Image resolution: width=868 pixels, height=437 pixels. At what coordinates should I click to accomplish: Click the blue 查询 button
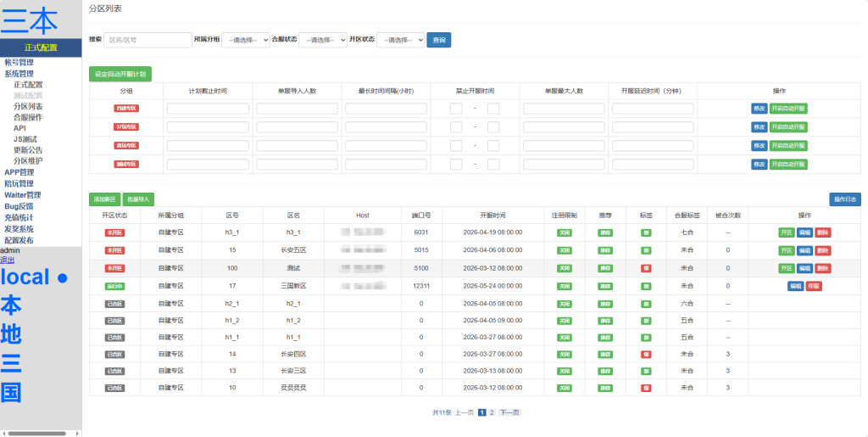[439, 40]
